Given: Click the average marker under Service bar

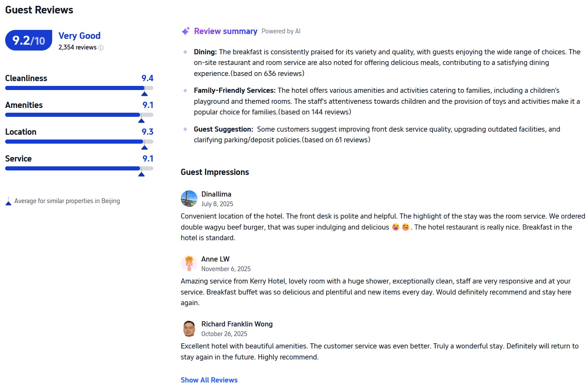Looking at the screenshot, I should pos(141,174).
